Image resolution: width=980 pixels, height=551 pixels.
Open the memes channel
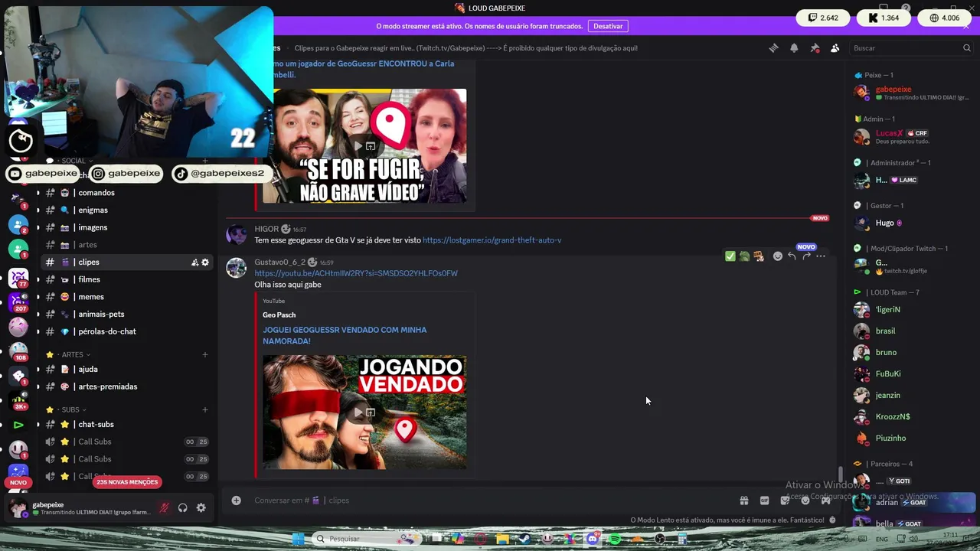click(126, 297)
